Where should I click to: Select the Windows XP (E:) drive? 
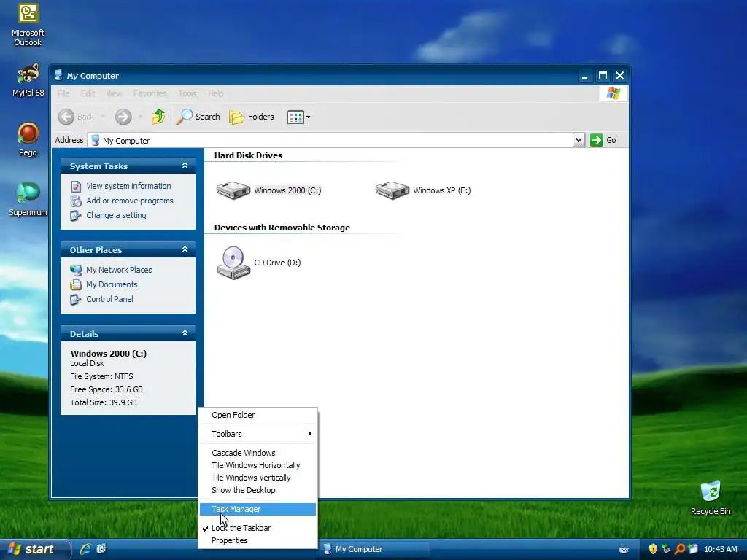tap(423, 190)
